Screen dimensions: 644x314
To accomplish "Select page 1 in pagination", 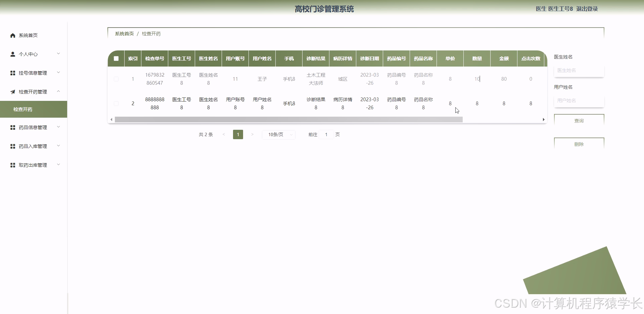I will pyautogui.click(x=238, y=134).
